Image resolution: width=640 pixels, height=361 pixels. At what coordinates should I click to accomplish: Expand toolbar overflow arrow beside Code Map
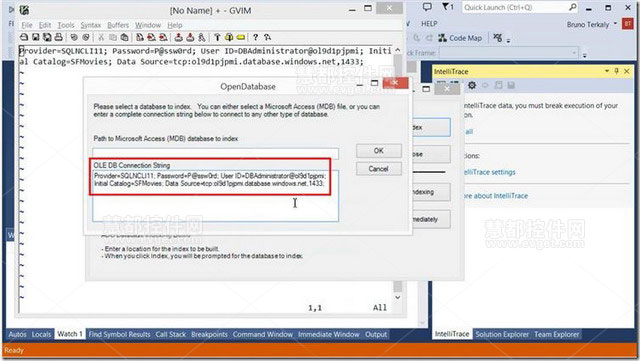click(x=509, y=40)
